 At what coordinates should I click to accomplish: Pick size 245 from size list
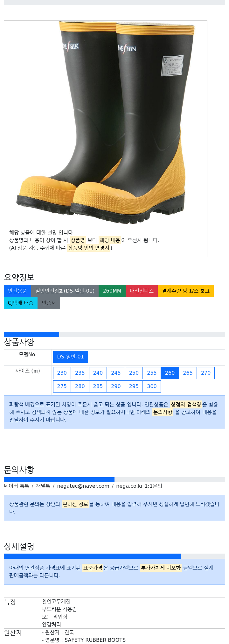(116, 373)
